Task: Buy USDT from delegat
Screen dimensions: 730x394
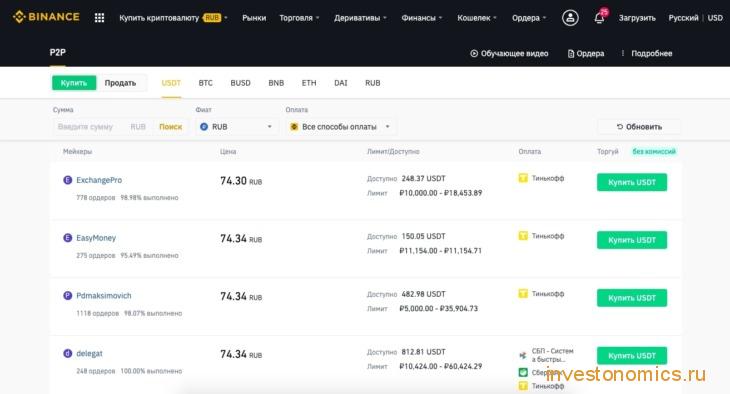Action: point(632,355)
